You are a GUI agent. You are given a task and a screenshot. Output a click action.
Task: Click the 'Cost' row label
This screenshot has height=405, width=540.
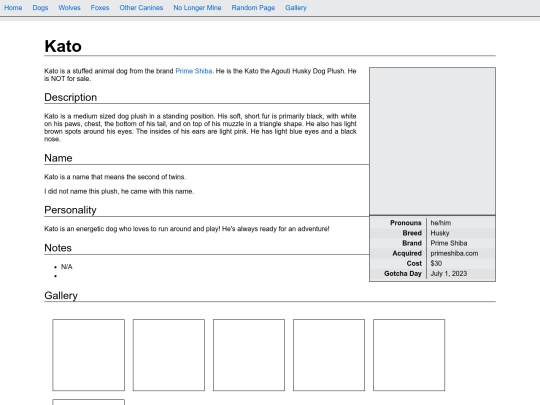pos(414,263)
